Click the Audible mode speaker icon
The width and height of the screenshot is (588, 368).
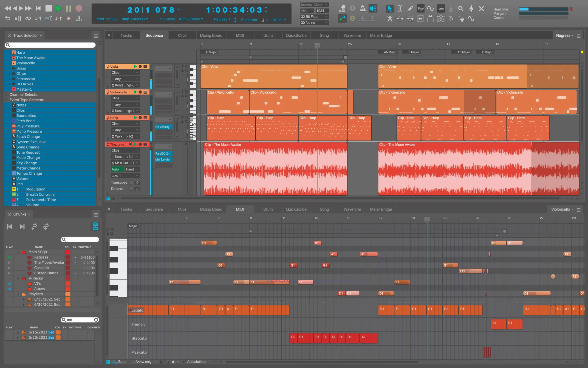click(373, 9)
